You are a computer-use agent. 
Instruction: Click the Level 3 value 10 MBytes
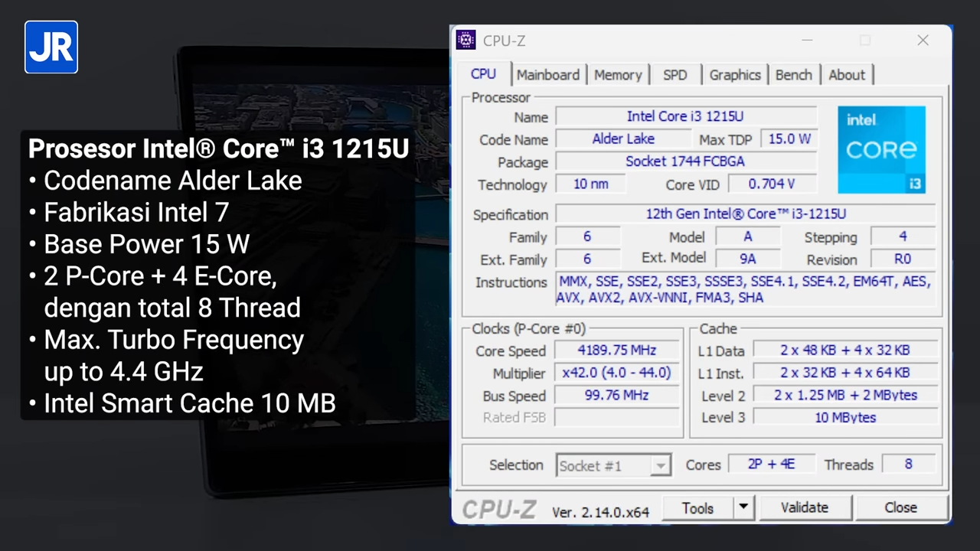845,417
